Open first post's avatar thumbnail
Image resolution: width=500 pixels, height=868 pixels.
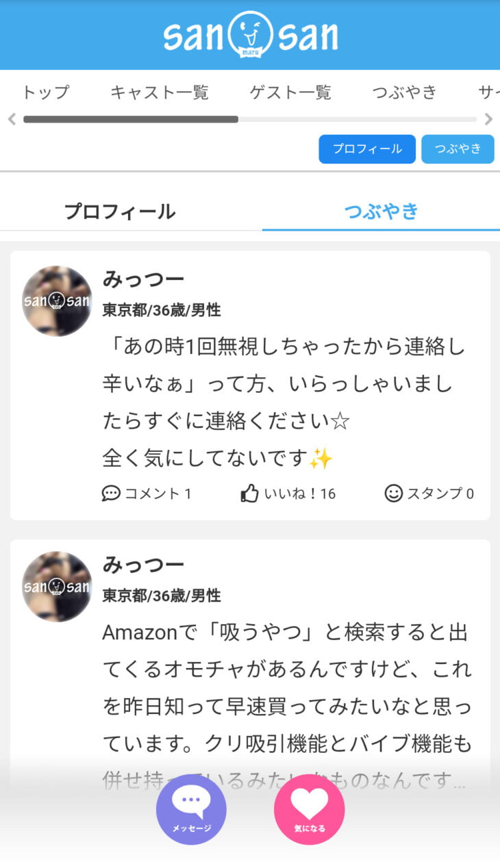click(x=57, y=301)
